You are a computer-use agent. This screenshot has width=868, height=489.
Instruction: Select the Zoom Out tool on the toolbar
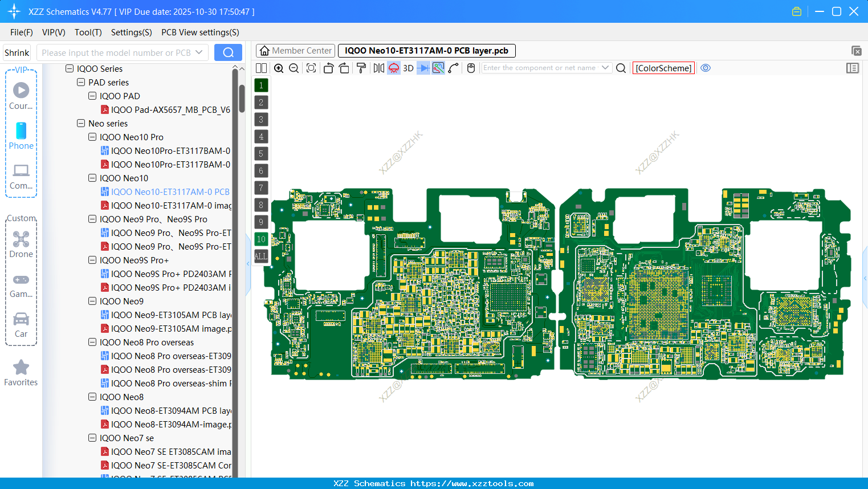tap(294, 68)
